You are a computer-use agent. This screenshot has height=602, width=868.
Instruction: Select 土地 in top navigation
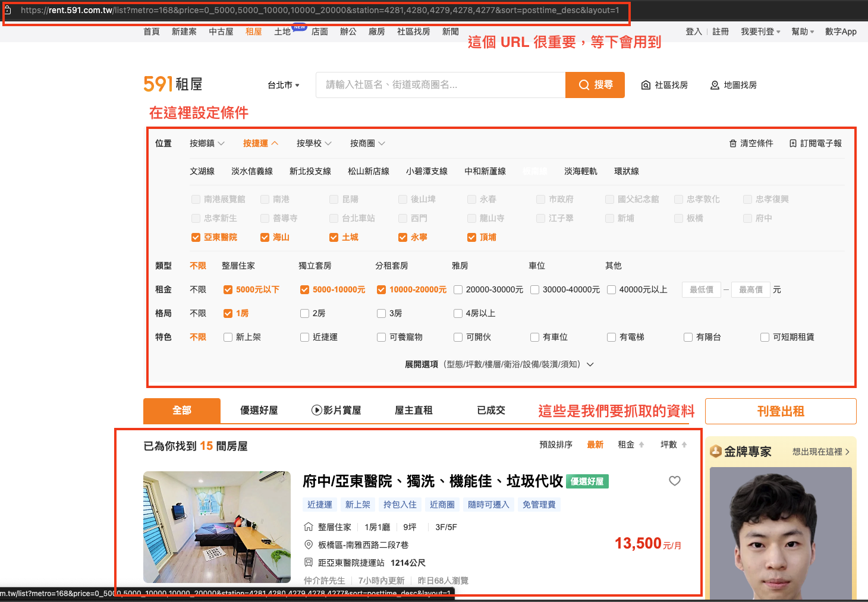pos(282,31)
